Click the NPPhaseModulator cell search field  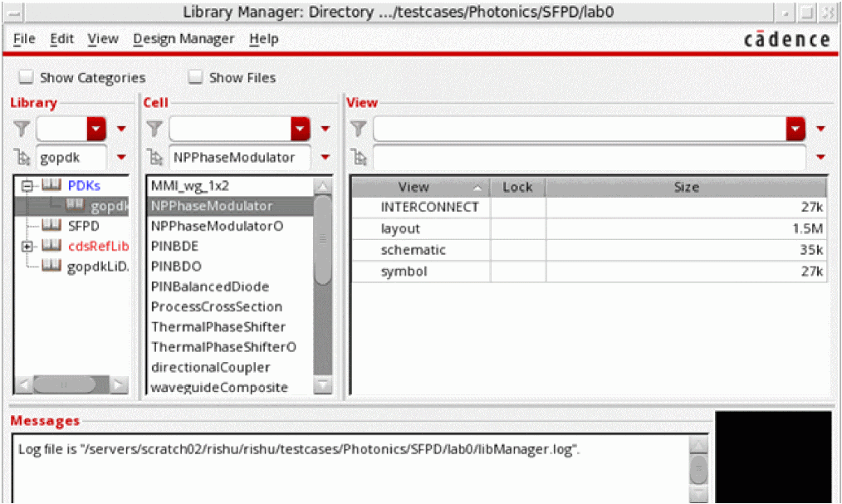point(239,157)
